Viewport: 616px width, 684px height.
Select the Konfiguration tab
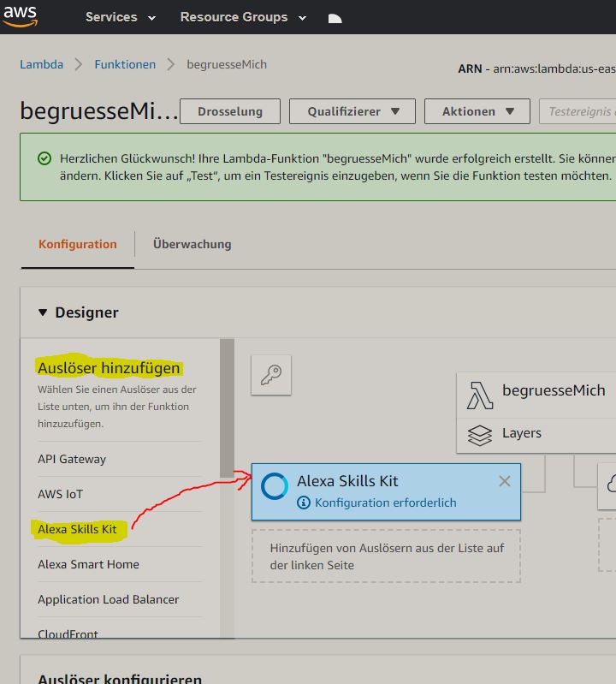(x=77, y=244)
